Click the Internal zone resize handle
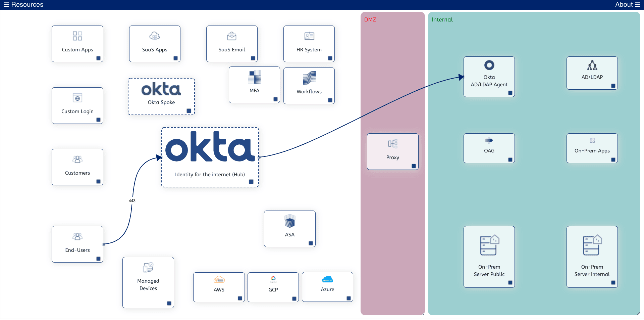The image size is (644, 320). pos(638,313)
